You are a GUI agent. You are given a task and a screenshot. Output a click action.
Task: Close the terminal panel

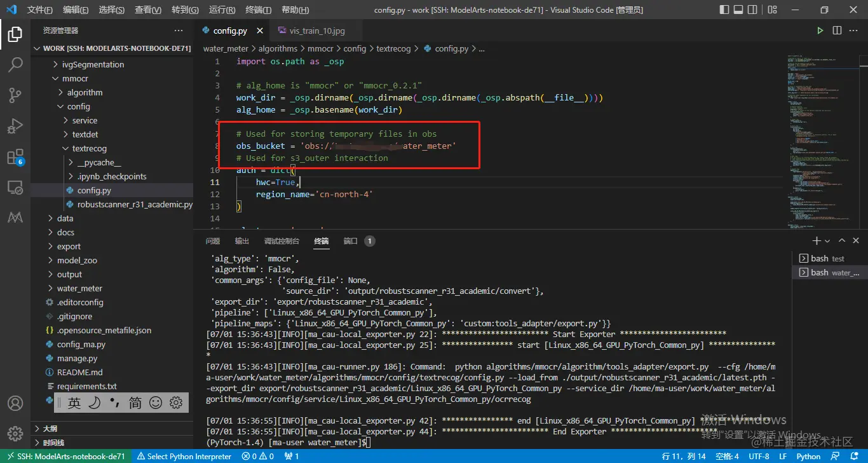857,241
